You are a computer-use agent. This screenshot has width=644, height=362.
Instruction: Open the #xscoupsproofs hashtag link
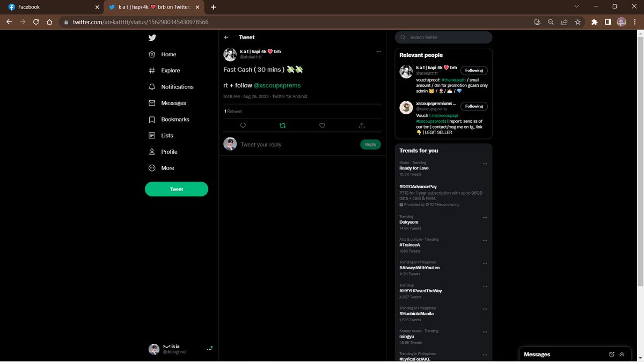click(x=431, y=121)
